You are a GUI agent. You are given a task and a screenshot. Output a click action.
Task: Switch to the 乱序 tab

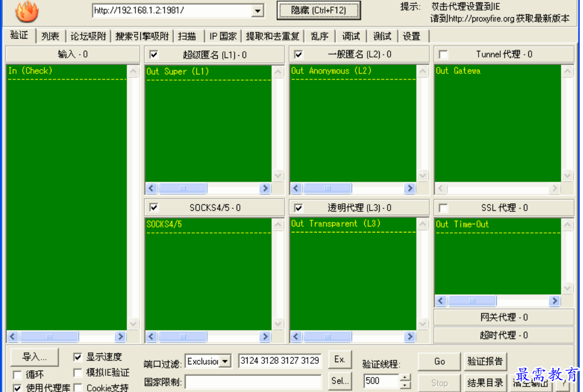click(x=319, y=36)
